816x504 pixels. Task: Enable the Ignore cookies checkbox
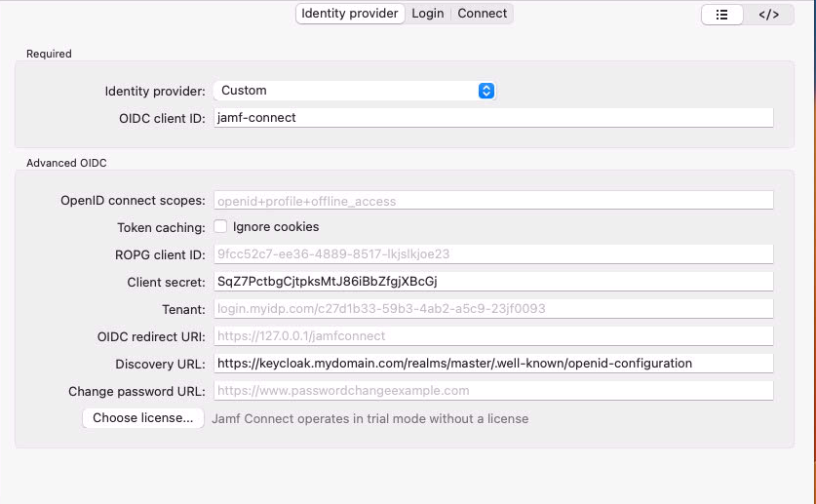[x=220, y=226]
